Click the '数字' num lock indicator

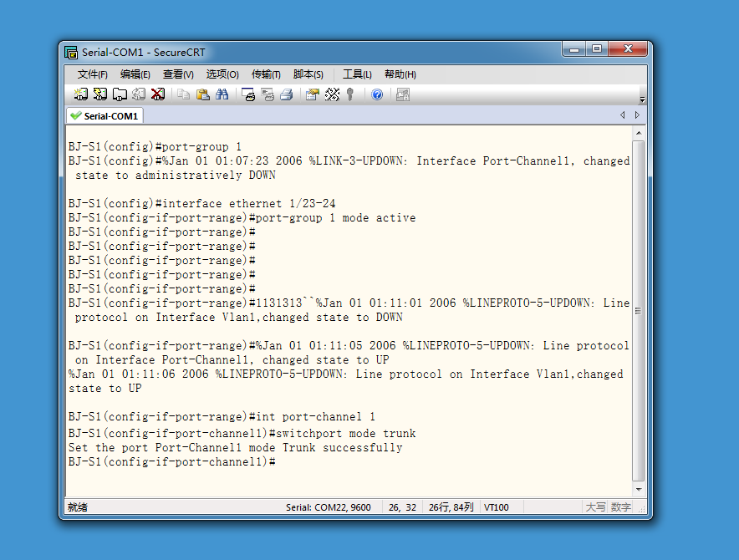tap(620, 507)
